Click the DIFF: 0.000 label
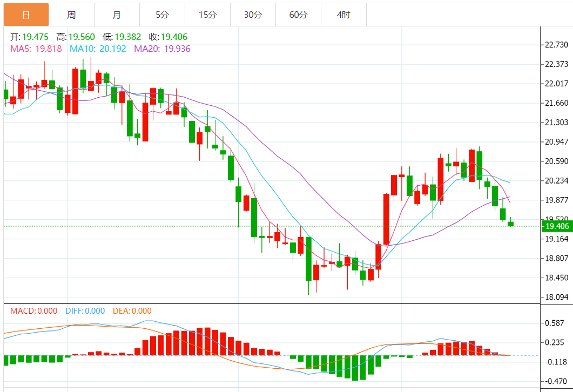The image size is (573, 392). [x=85, y=311]
